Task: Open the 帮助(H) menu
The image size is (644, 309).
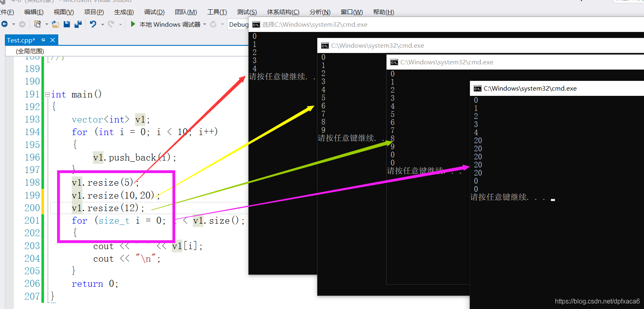Action: [383, 12]
